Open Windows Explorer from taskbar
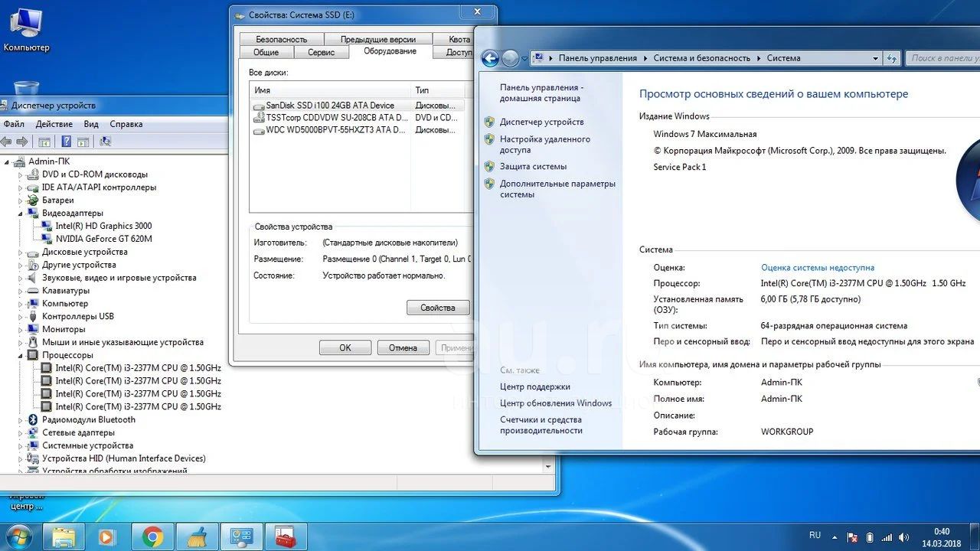 pyautogui.click(x=64, y=536)
